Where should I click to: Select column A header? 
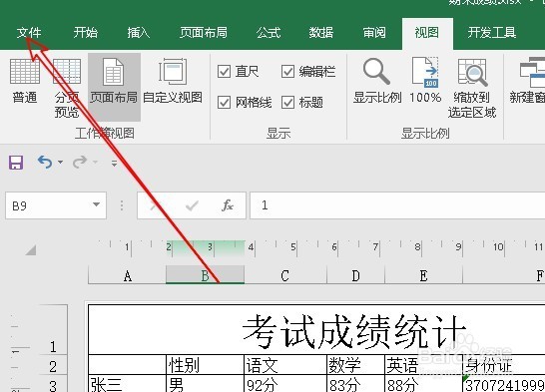coord(127,275)
